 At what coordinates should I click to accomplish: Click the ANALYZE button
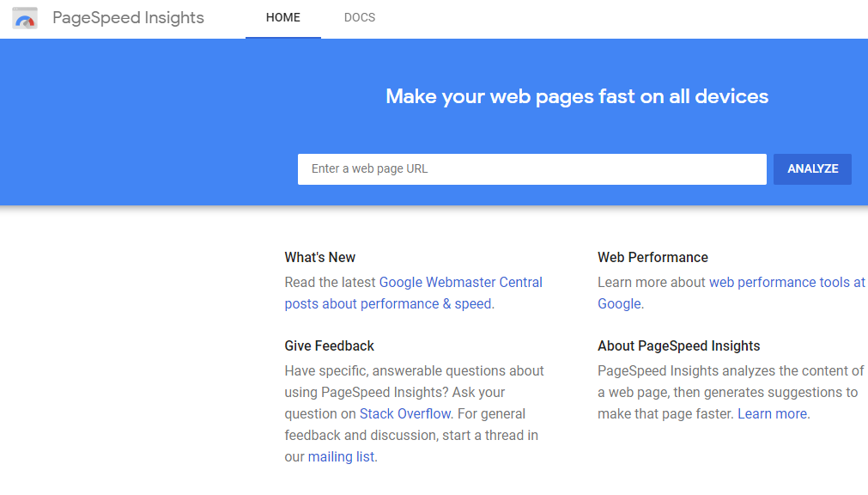[x=813, y=169]
